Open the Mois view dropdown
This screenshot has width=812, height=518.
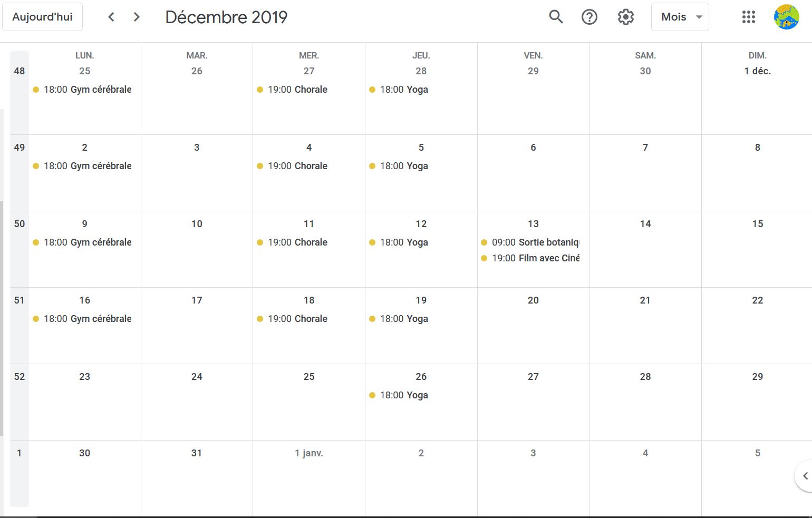680,17
